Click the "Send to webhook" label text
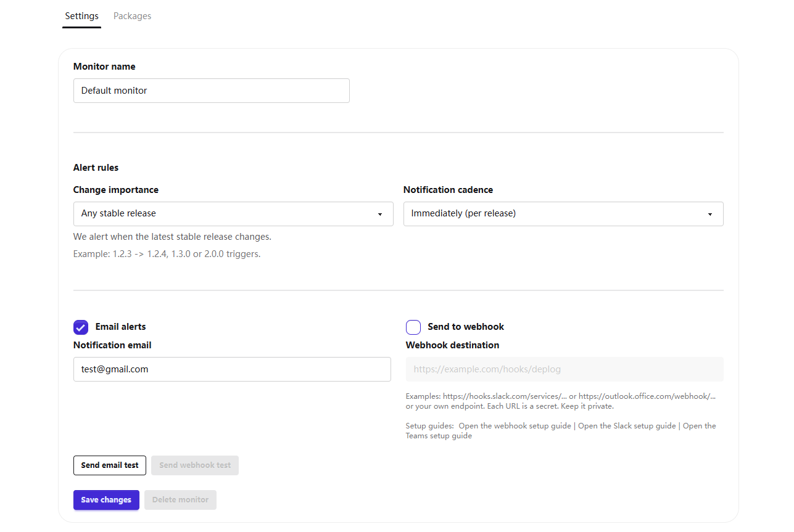This screenshot has height=532, width=794. click(x=466, y=327)
